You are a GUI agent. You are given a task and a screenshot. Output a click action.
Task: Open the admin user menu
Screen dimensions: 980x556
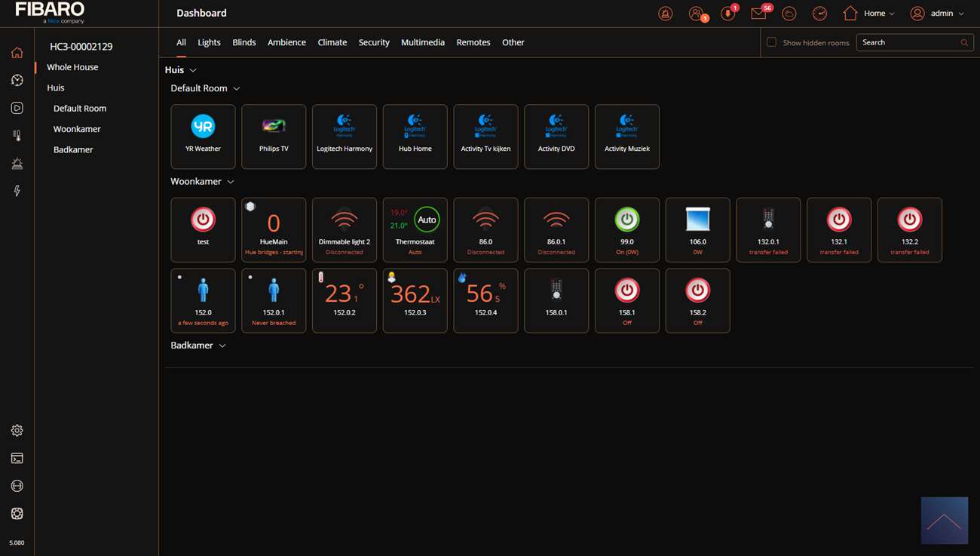[937, 14]
